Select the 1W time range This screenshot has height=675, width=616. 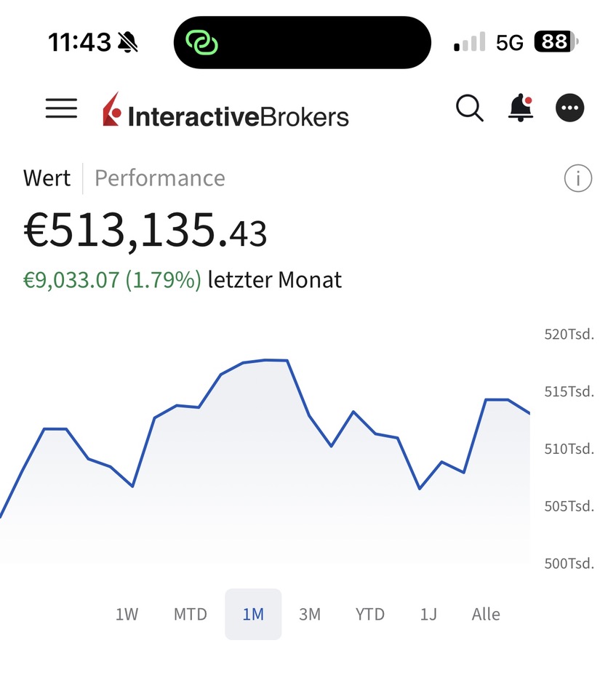pos(127,615)
